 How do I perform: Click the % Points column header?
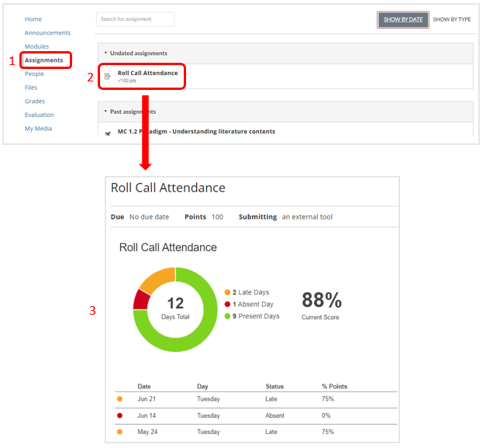pyautogui.click(x=334, y=387)
